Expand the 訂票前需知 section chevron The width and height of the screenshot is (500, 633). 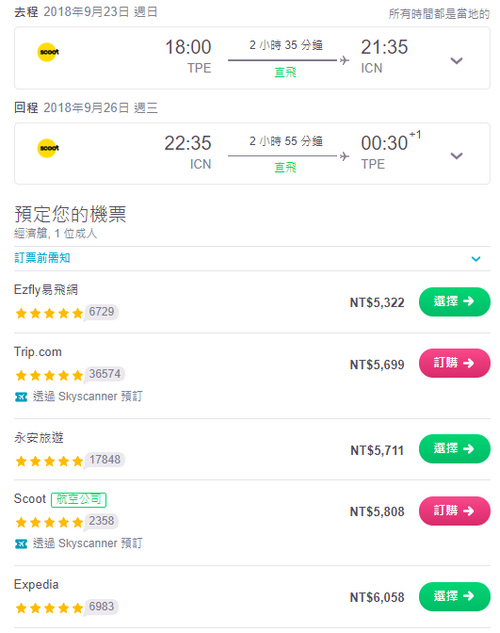[x=476, y=259]
